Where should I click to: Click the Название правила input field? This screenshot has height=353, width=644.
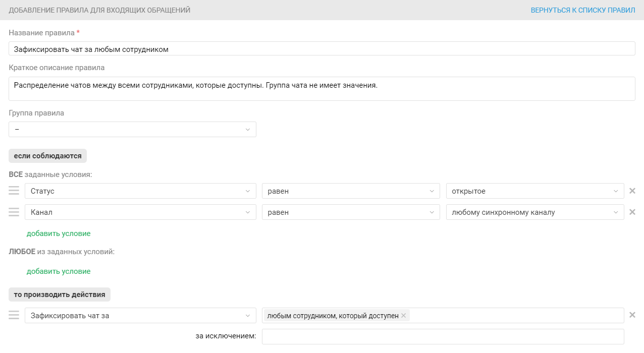321,49
